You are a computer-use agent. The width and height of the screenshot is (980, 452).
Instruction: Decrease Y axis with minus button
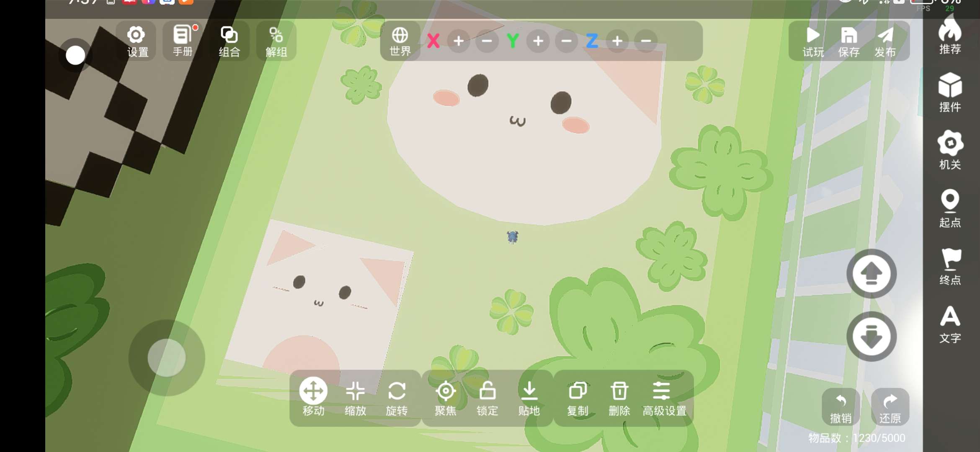coord(566,41)
